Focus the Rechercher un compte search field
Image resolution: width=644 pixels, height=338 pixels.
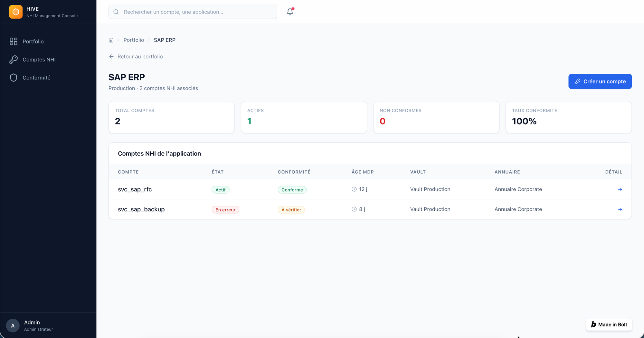[193, 12]
